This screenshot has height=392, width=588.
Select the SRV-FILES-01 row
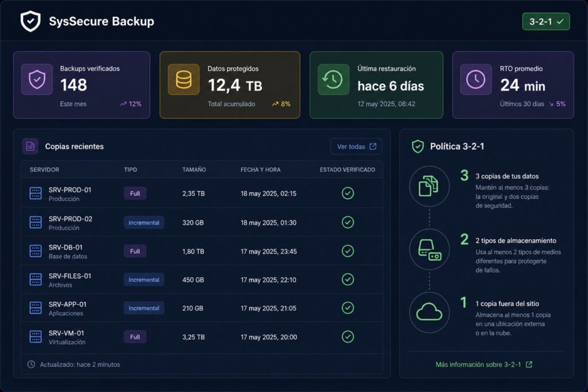[202, 280]
